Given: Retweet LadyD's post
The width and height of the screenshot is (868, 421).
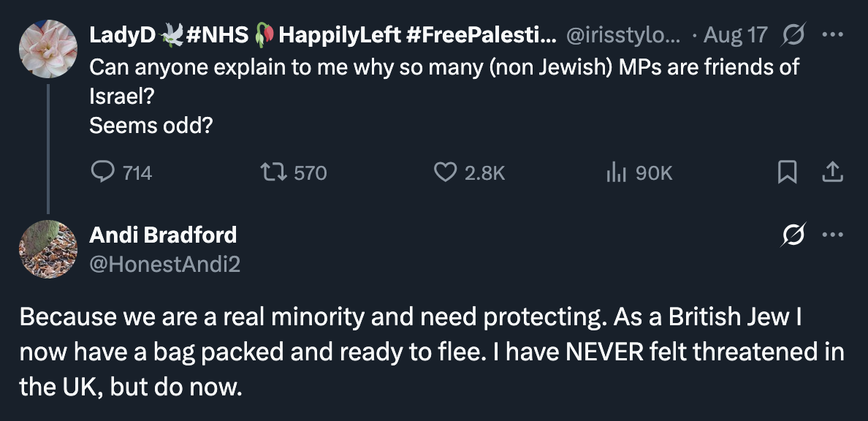Looking at the screenshot, I should 273,172.
